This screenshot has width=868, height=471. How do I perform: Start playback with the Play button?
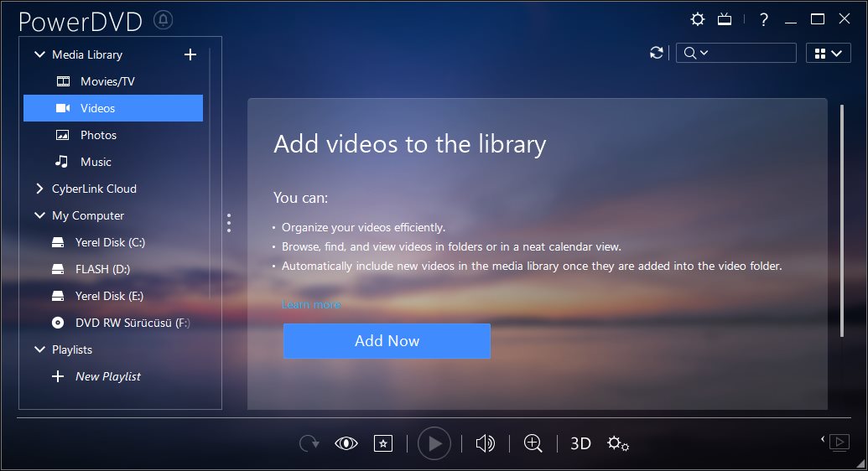click(434, 443)
